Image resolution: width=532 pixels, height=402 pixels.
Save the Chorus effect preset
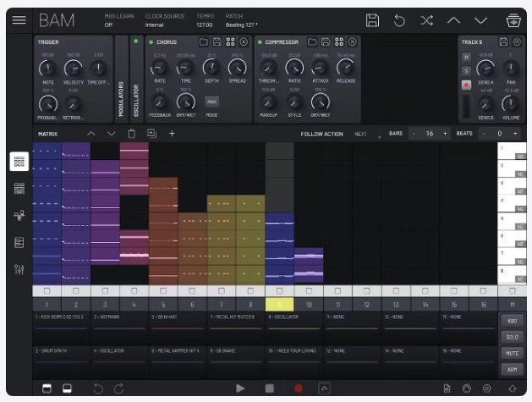pos(217,42)
